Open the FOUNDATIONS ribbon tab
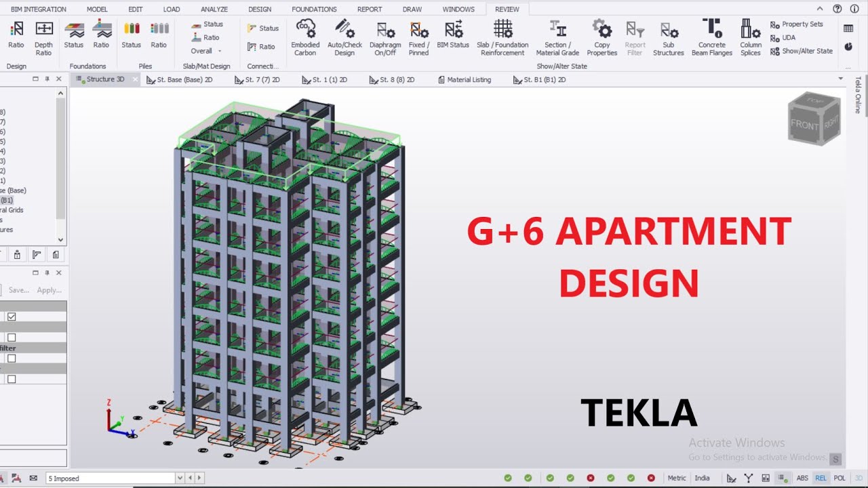This screenshot has width=868, height=488. (x=314, y=9)
